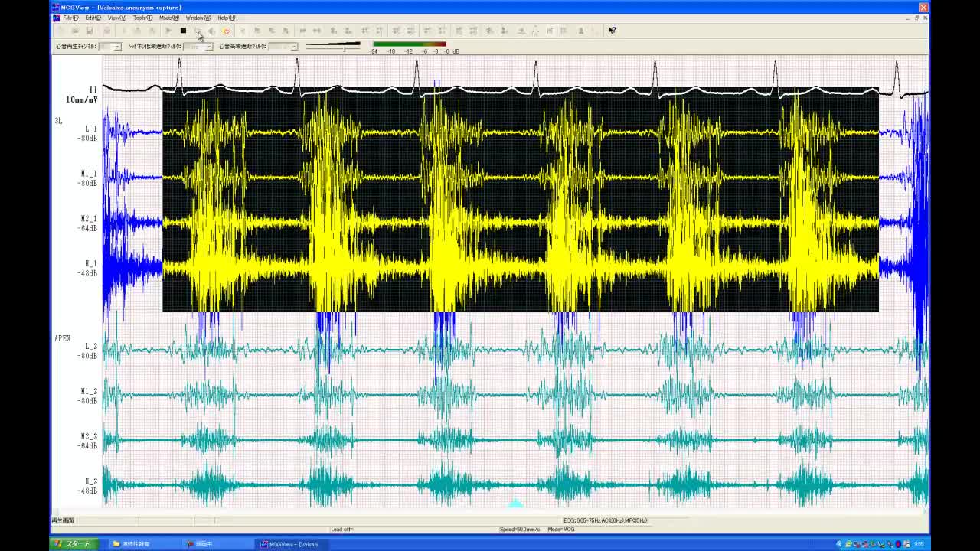Switch to MCGView taskbar button
The image size is (980, 551).
coord(289,544)
